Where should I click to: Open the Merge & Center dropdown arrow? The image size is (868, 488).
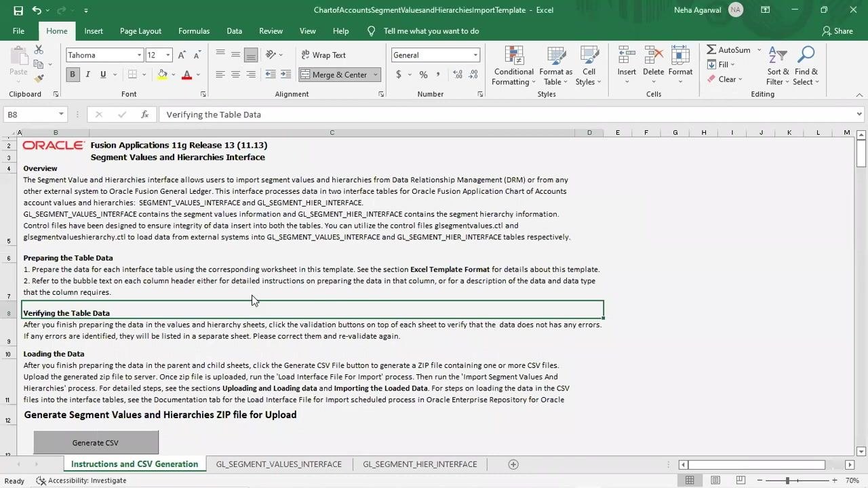[376, 75]
